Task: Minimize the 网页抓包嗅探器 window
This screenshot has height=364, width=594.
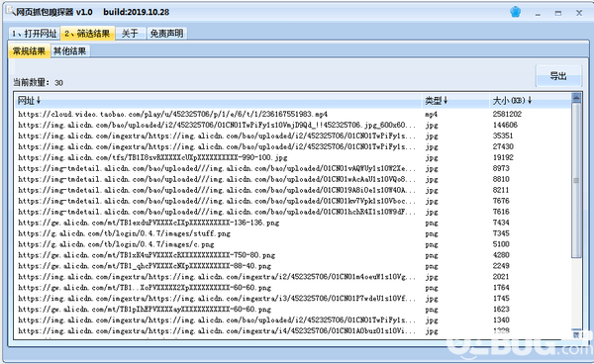Action: (538, 14)
